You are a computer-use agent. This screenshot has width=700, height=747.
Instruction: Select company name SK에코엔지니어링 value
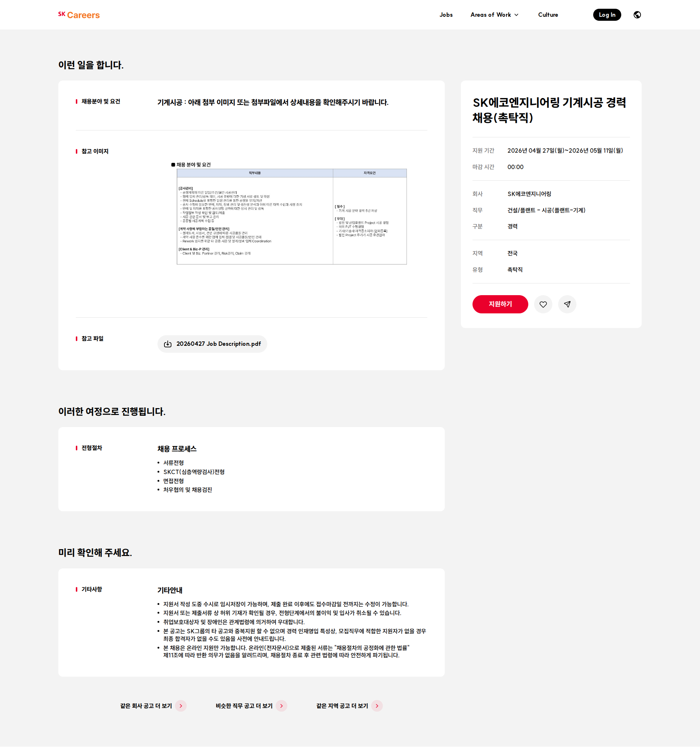pyautogui.click(x=529, y=194)
